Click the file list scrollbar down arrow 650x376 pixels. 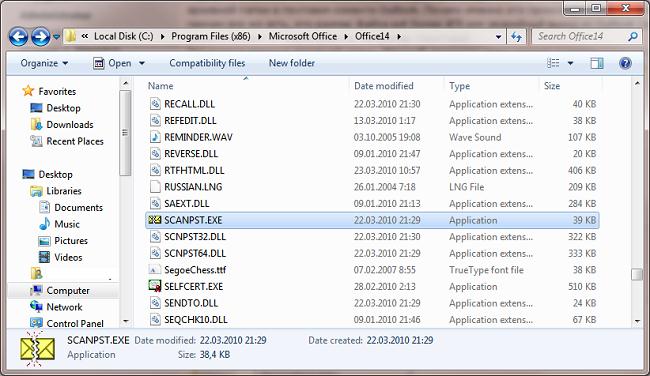(x=638, y=321)
